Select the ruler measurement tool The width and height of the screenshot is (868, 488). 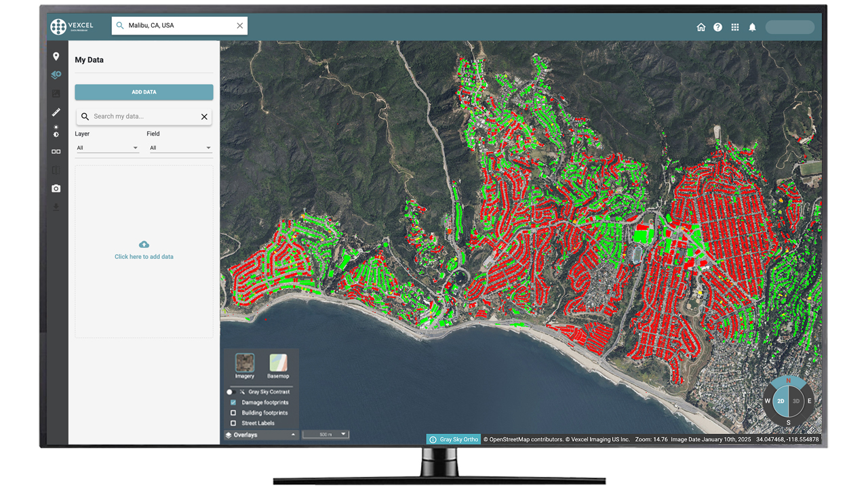pyautogui.click(x=56, y=113)
